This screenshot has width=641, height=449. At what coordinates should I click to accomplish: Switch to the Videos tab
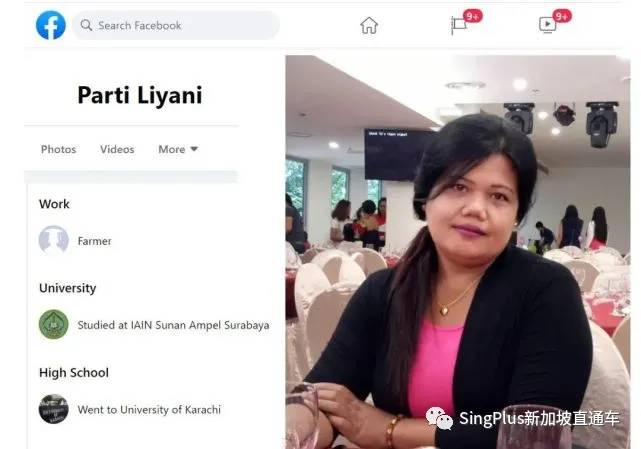[x=117, y=149]
